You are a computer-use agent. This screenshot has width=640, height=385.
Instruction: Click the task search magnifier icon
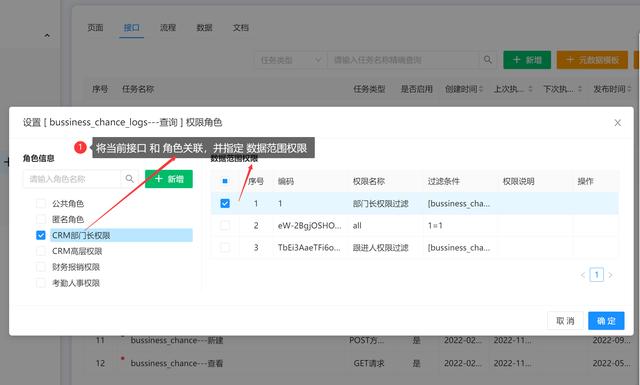(x=488, y=60)
